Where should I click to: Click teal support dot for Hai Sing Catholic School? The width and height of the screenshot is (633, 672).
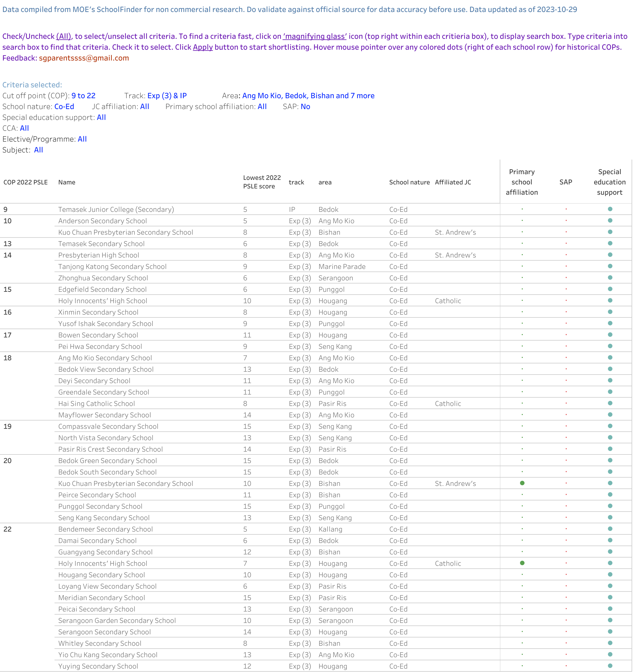click(x=610, y=403)
